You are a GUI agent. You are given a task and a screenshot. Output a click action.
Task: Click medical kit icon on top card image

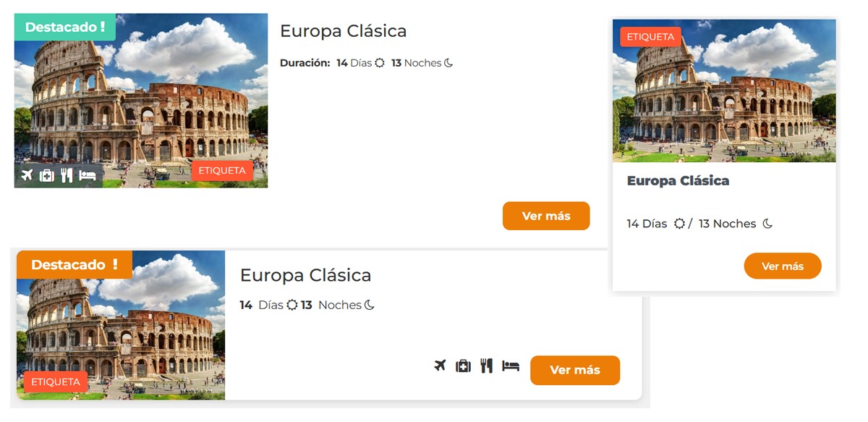(47, 175)
